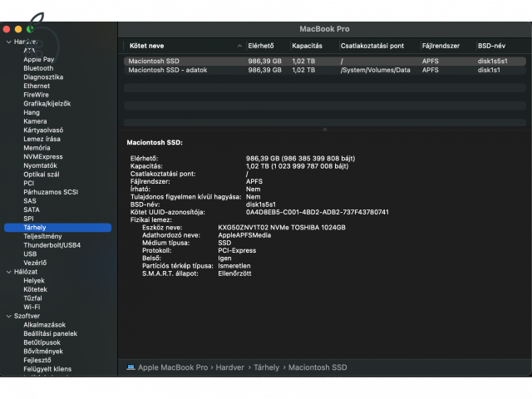Select NVMExpress in the sidebar
This screenshot has height=399, width=532.
(x=43, y=156)
